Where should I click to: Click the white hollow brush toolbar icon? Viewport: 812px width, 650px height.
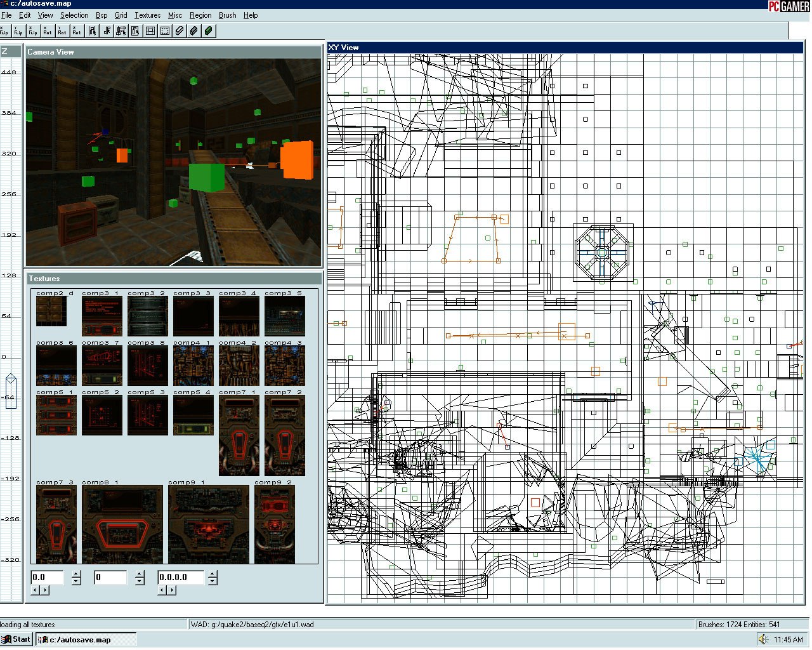[180, 30]
